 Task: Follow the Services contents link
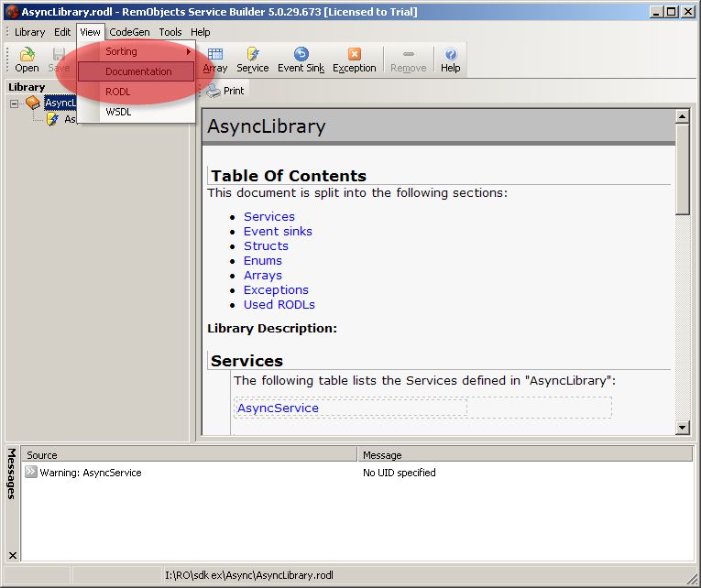tap(269, 217)
